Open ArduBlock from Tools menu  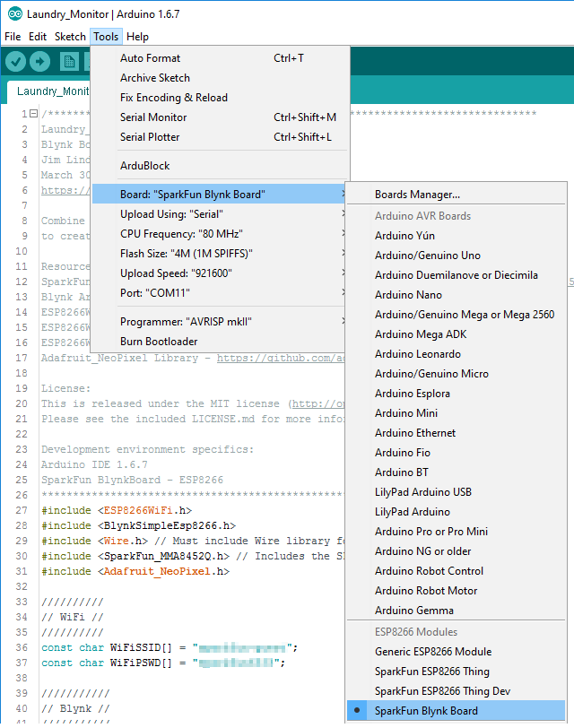[220, 166]
